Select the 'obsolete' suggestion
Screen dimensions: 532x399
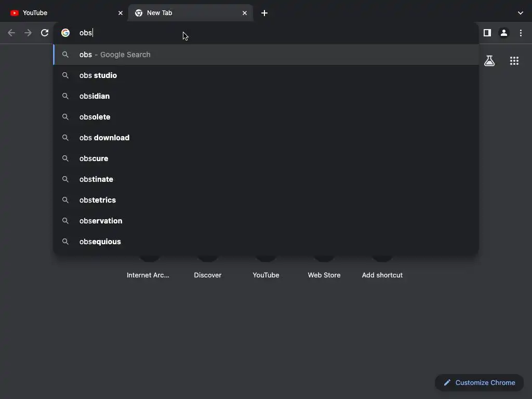click(266, 117)
